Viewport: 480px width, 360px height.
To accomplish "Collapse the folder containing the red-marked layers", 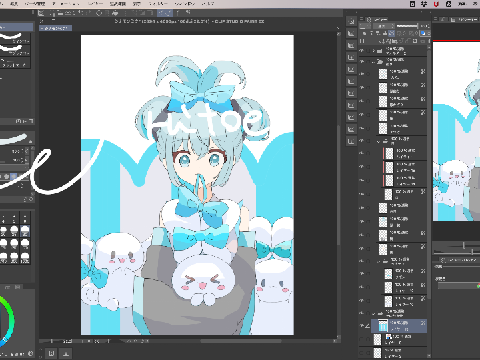I will pos(378,141).
